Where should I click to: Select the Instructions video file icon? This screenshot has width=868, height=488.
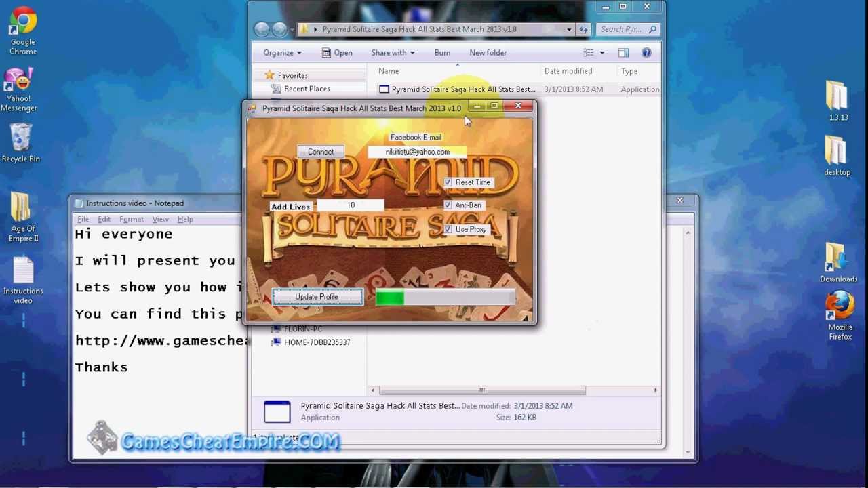coord(23,280)
